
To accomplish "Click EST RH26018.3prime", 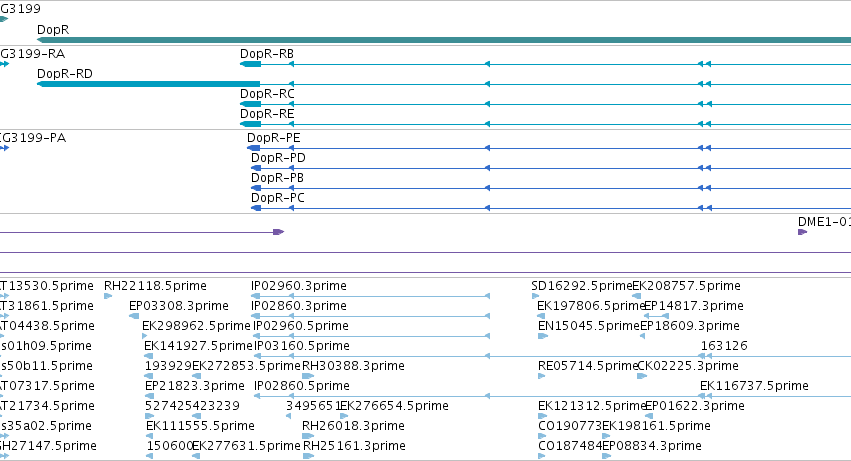I will click(353, 426).
